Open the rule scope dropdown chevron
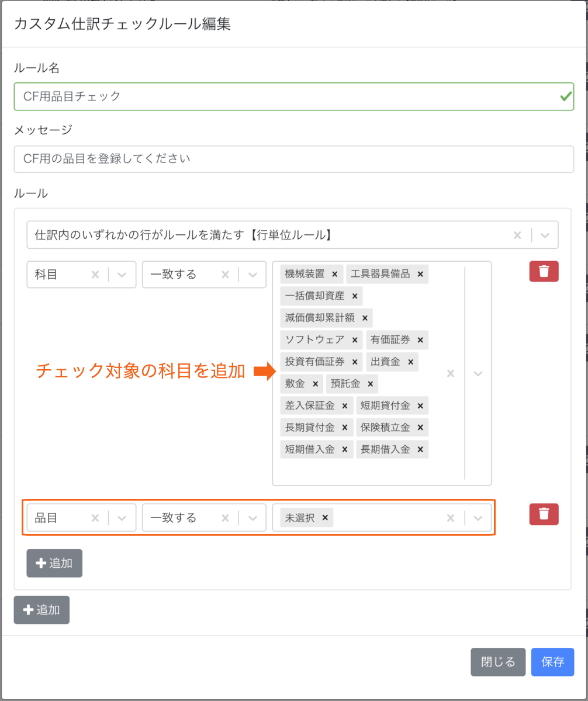588x701 pixels. pos(545,235)
